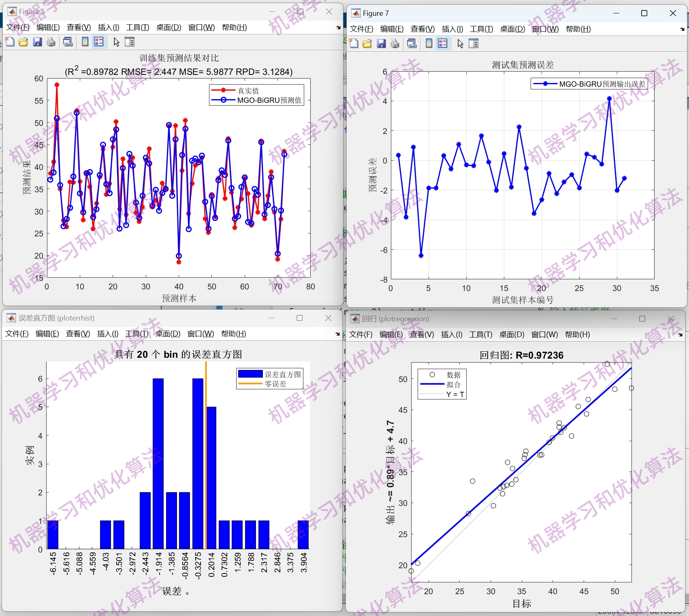The height and width of the screenshot is (616, 689).
Task: Click blue 拟合 line swatch in regression legend
Action: 432,384
